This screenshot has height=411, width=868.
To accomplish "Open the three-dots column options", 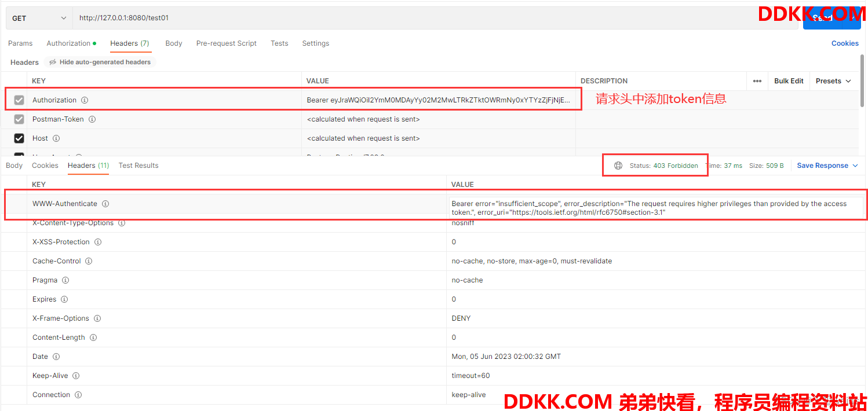I will point(757,81).
